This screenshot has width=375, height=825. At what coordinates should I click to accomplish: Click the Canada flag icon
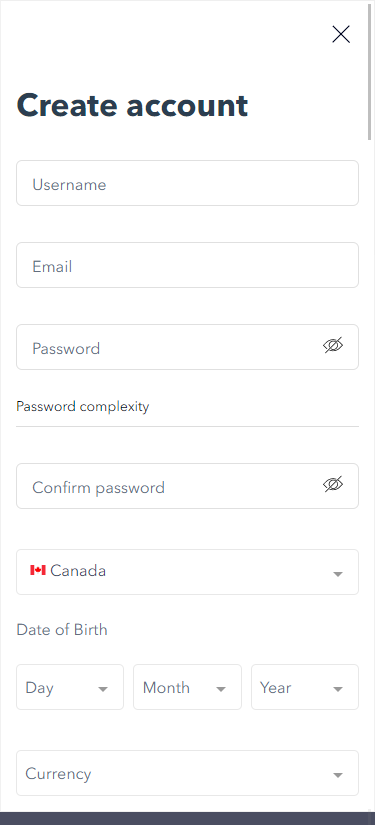(x=38, y=570)
